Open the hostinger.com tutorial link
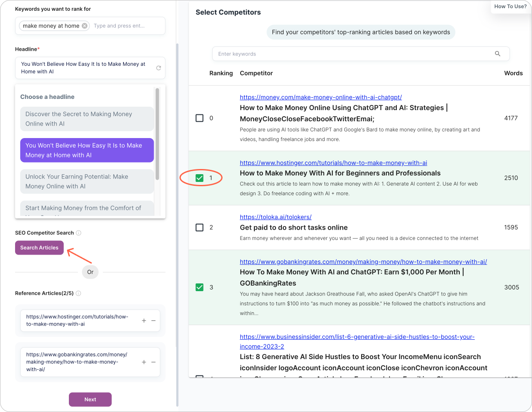 [x=333, y=163]
